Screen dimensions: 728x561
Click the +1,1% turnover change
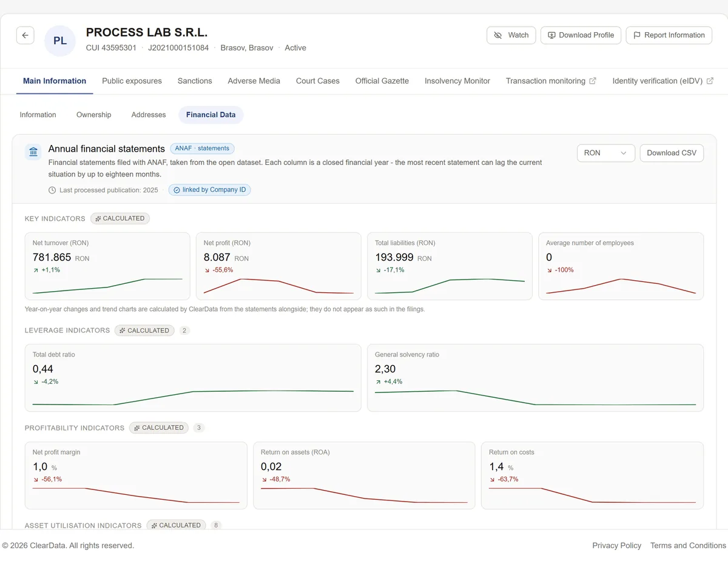coord(50,270)
